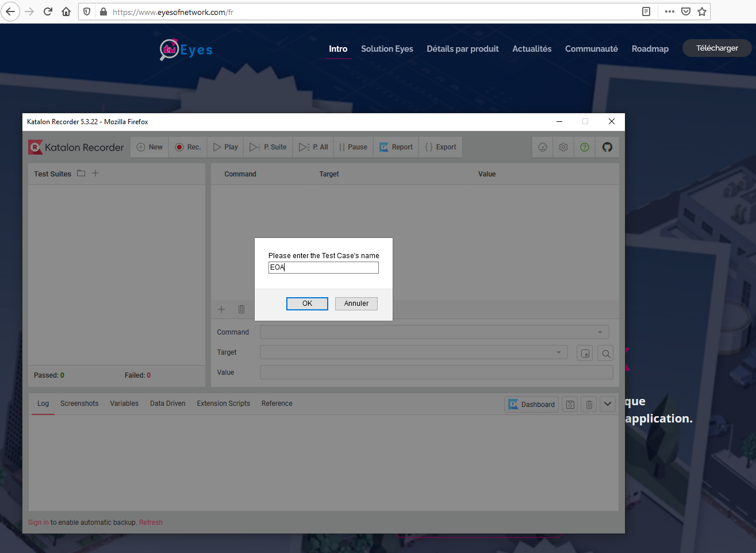Screen dimensions: 756x553
Task: Click the Télécharger button on website
Action: tap(717, 48)
